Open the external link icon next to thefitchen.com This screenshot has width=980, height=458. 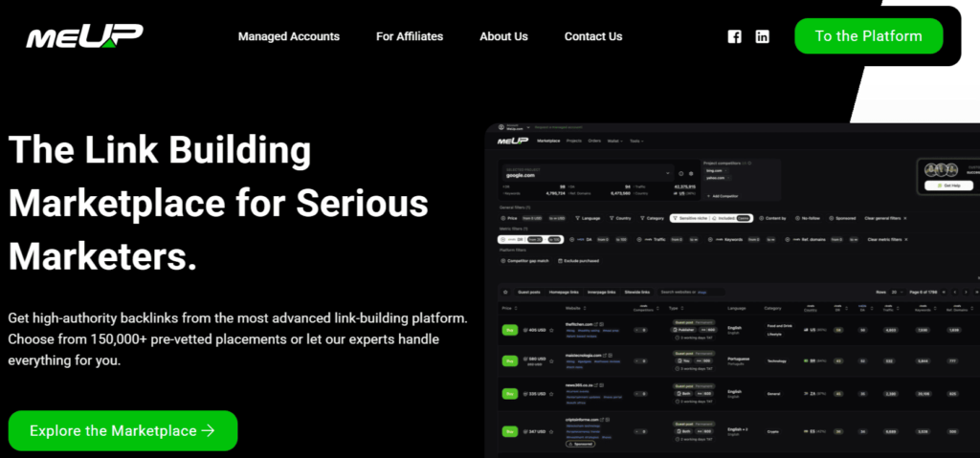pyautogui.click(x=595, y=324)
